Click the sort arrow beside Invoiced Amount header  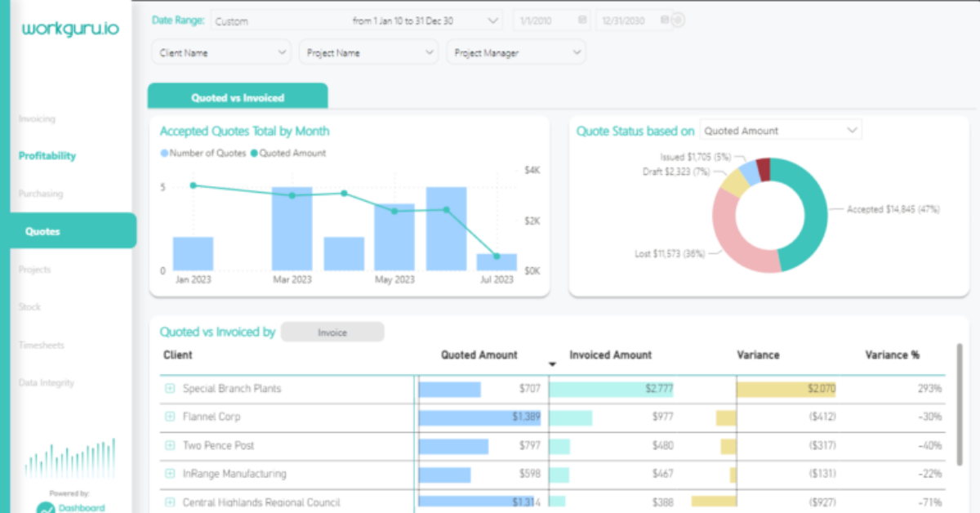(x=552, y=364)
